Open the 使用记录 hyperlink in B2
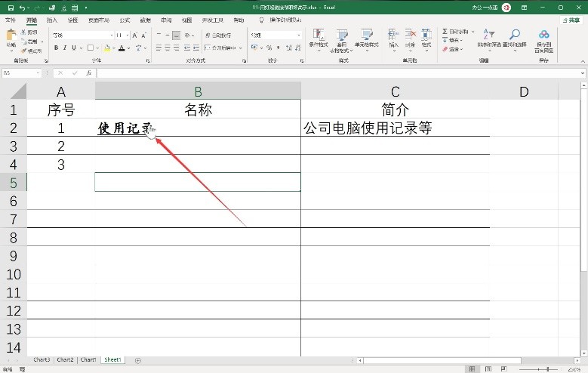588x373 pixels. pos(125,128)
